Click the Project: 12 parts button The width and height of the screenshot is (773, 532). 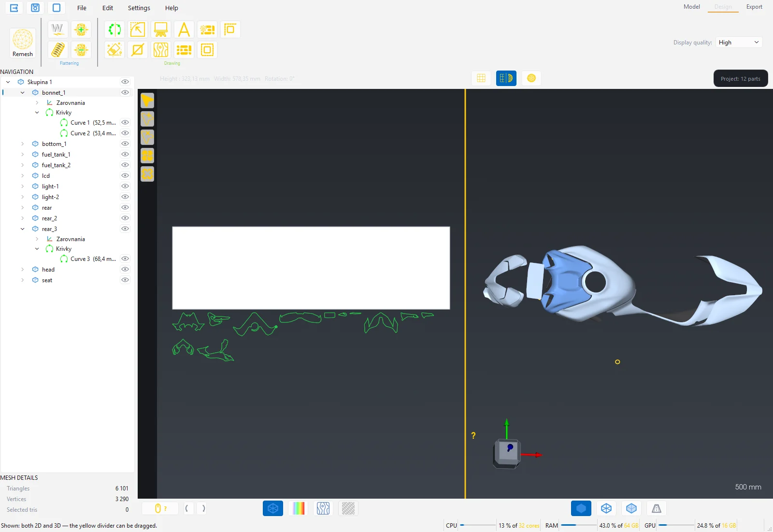[741, 79]
